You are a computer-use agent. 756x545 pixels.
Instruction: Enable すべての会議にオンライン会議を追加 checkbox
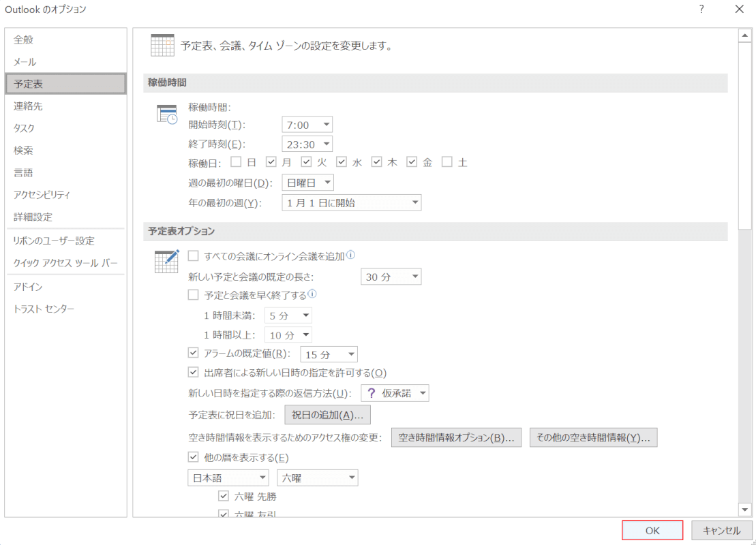click(x=194, y=256)
